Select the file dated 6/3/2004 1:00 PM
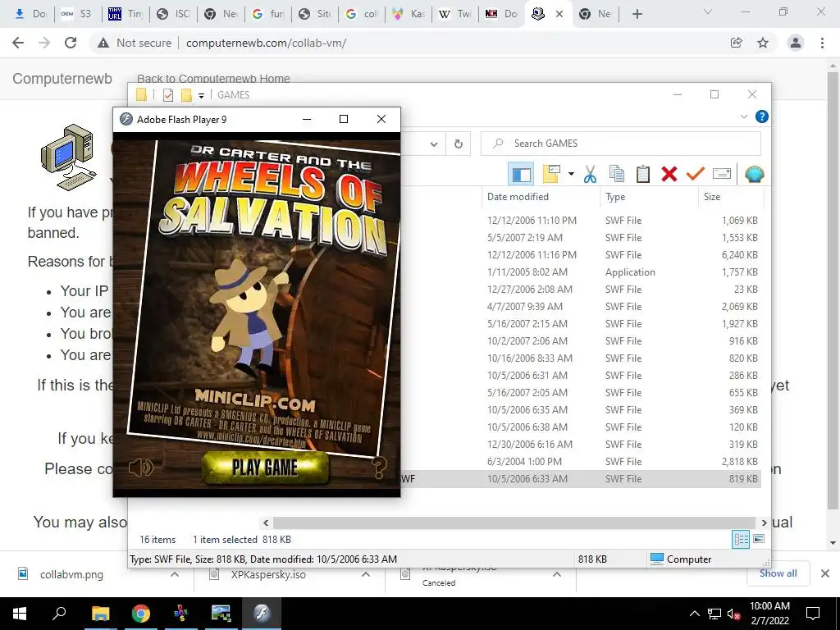The width and height of the screenshot is (840, 630). (x=524, y=462)
